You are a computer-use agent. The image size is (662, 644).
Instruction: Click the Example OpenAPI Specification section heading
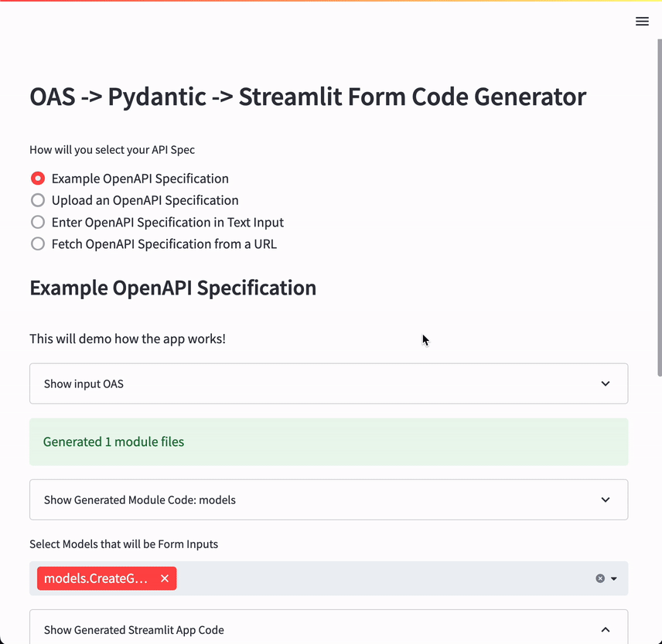click(x=172, y=288)
